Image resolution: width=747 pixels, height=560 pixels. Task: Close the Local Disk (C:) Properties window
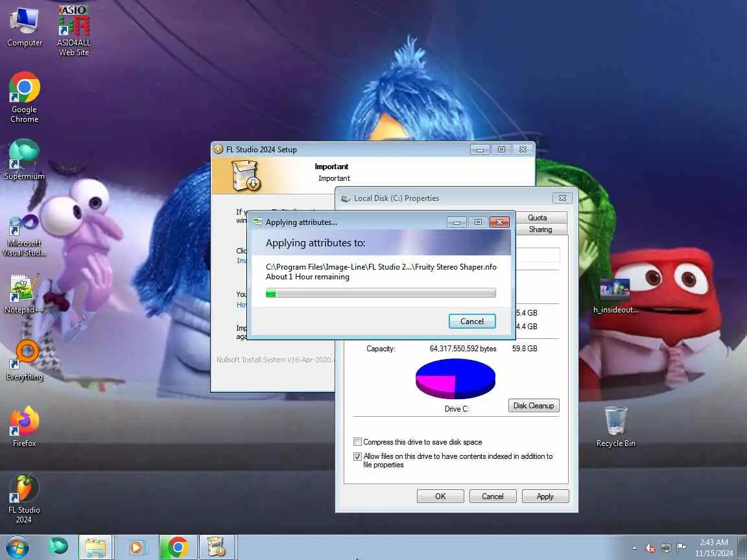562,198
